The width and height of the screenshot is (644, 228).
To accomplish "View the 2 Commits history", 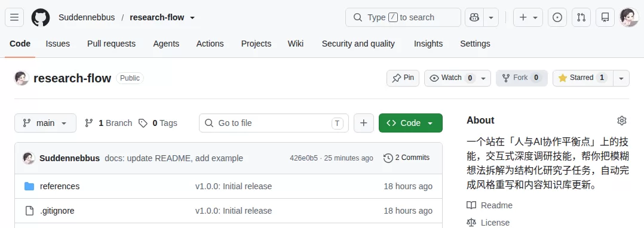I will [407, 158].
